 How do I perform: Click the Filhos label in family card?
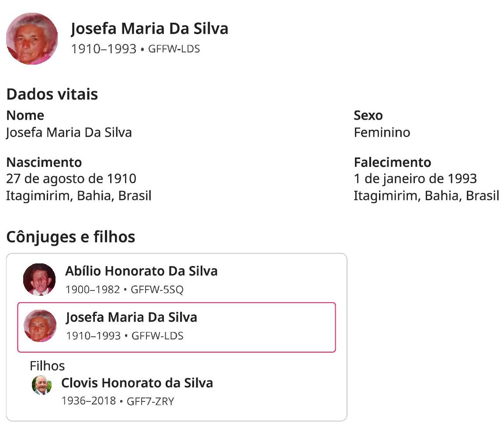coord(47,366)
